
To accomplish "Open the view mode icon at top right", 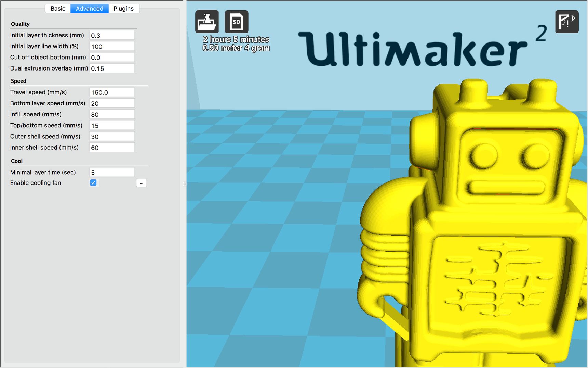I will point(567,22).
